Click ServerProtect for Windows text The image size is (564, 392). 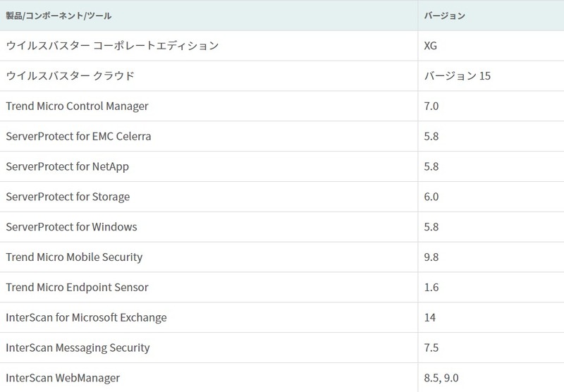point(71,227)
